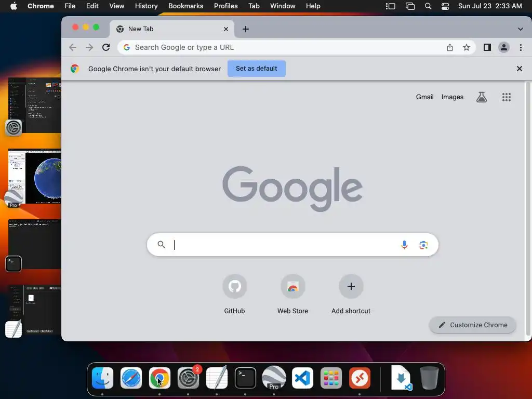This screenshot has height=399, width=532.
Task: Open the Profiles menu
Action: (x=225, y=6)
